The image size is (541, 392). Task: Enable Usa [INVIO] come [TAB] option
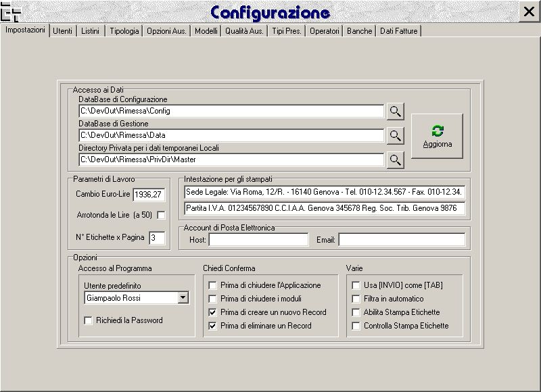coord(356,285)
